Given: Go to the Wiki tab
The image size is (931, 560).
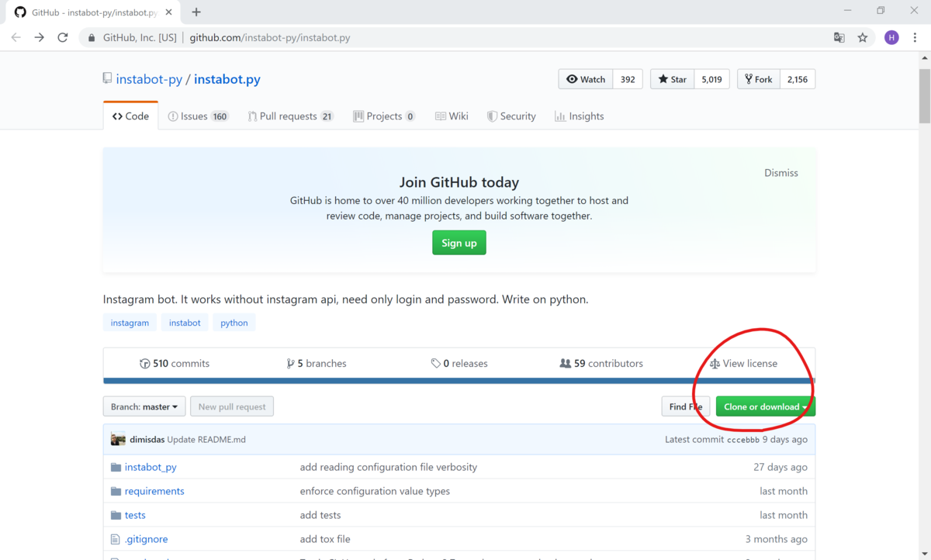Looking at the screenshot, I should pos(452,116).
